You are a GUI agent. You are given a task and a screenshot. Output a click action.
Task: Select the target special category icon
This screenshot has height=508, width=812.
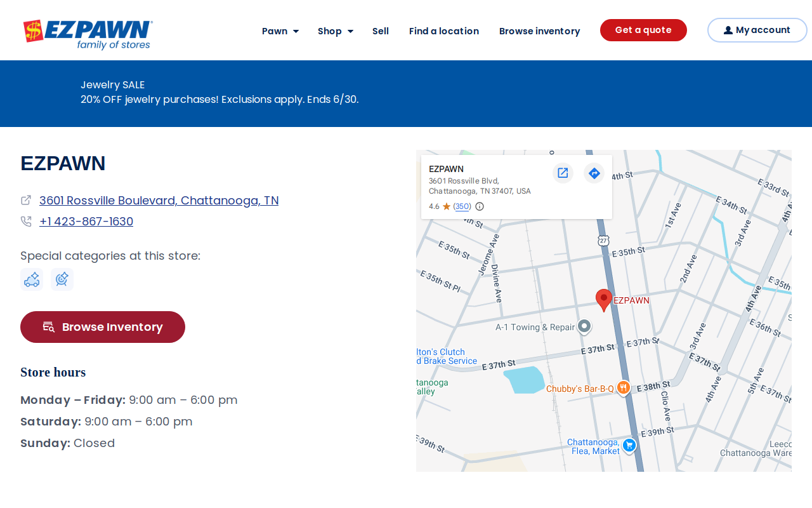(62, 279)
